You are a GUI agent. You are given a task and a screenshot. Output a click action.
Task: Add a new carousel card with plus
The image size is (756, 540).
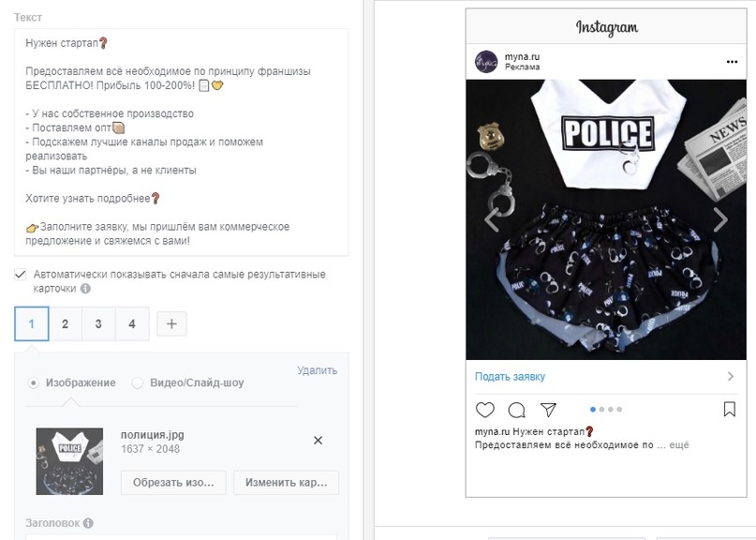click(x=171, y=323)
